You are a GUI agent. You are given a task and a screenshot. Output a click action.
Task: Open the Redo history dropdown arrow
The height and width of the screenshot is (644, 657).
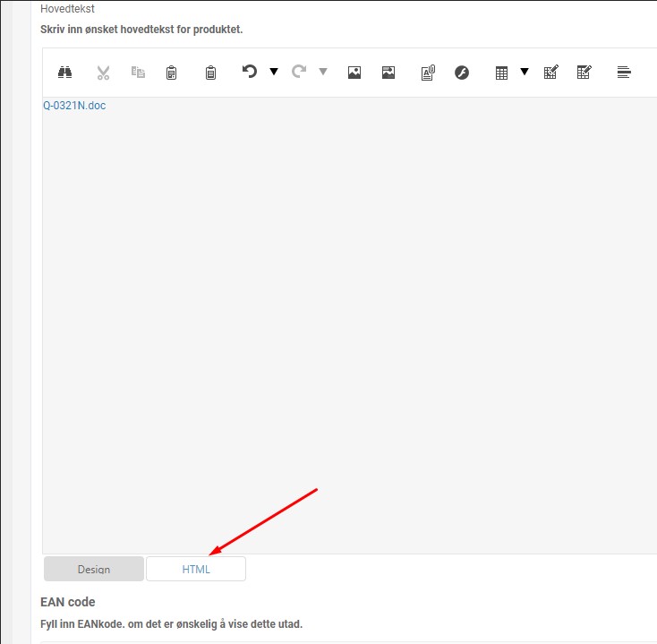click(323, 72)
